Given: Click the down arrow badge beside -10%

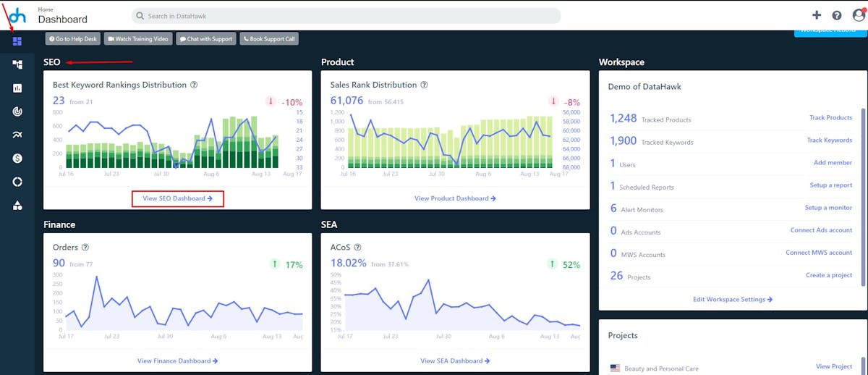Looking at the screenshot, I should coord(271,101).
